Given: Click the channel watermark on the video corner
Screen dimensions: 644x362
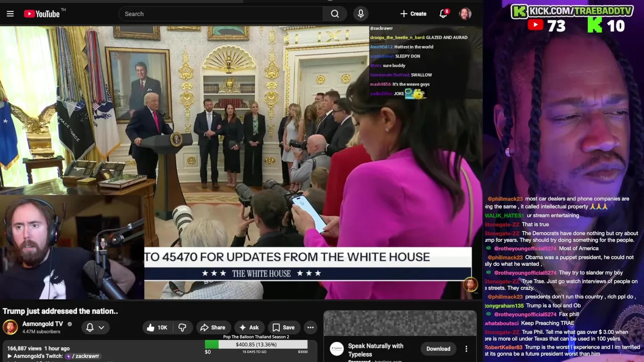Looking at the screenshot, I should [470, 285].
